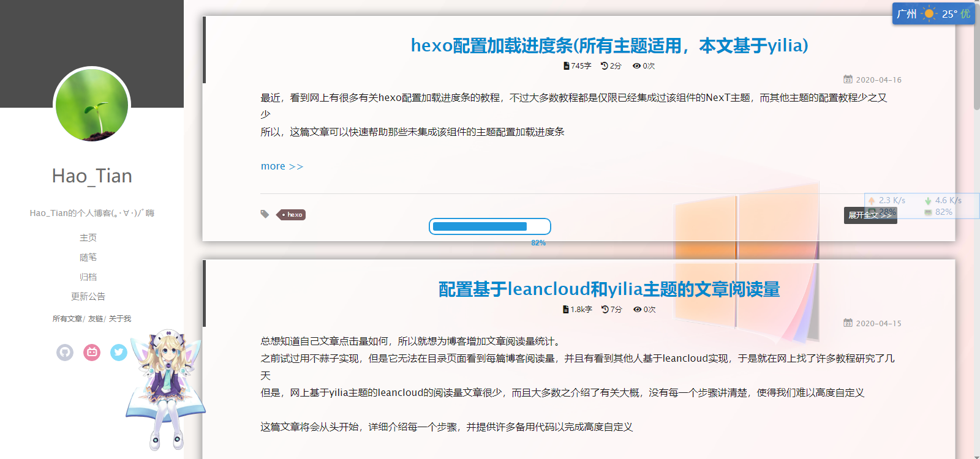This screenshot has height=459, width=980.
Task: Go to the 主页 menu item
Action: coord(88,237)
